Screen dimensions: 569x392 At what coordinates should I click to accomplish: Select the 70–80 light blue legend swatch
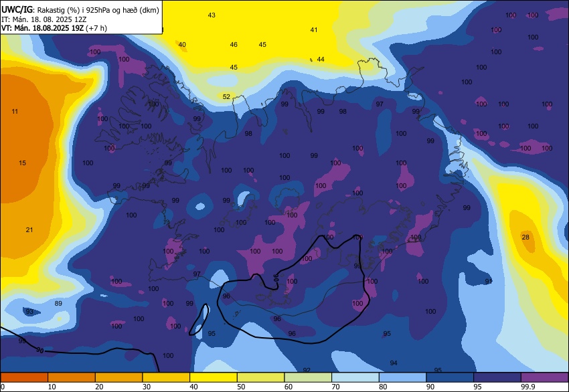coord(355,377)
